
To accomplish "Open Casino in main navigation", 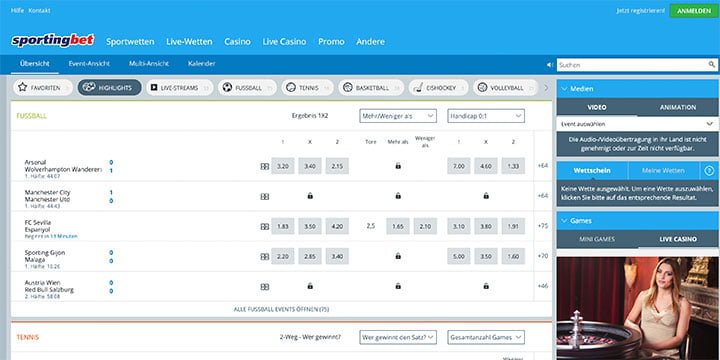I will point(237,42).
